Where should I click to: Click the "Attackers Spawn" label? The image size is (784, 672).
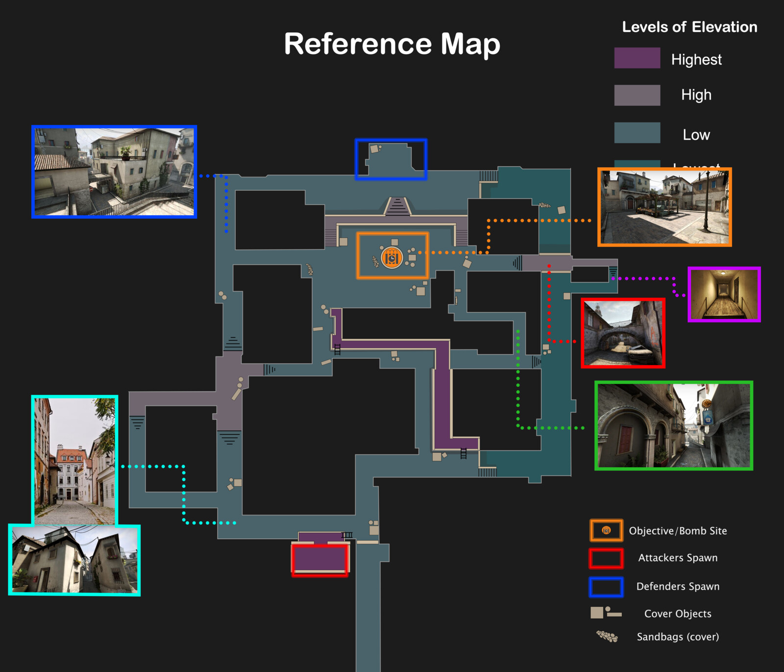click(x=678, y=558)
